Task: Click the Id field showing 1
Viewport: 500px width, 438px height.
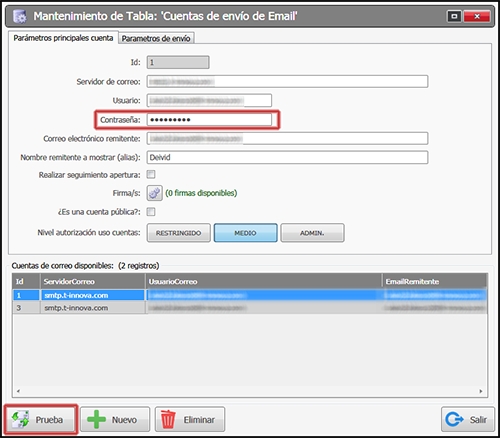Action: (x=178, y=62)
